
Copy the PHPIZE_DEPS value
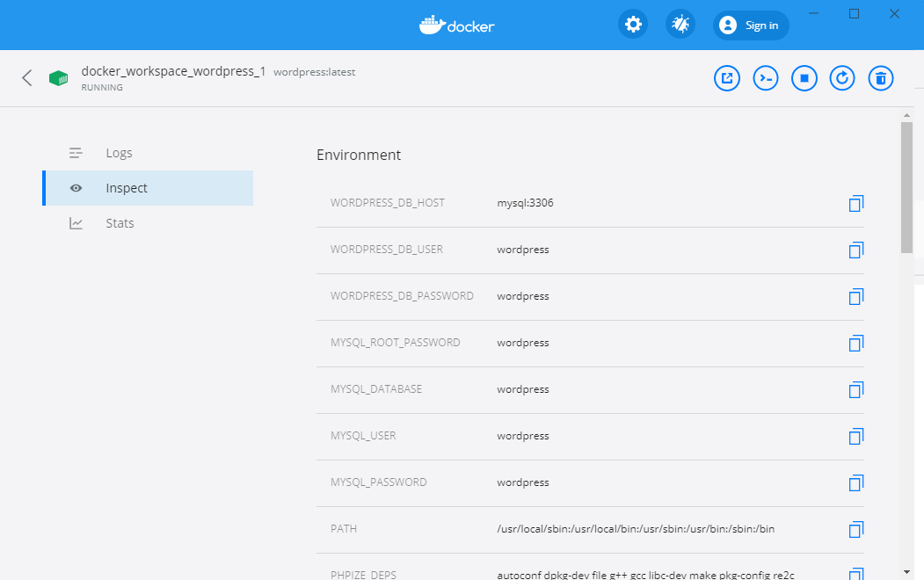click(856, 574)
